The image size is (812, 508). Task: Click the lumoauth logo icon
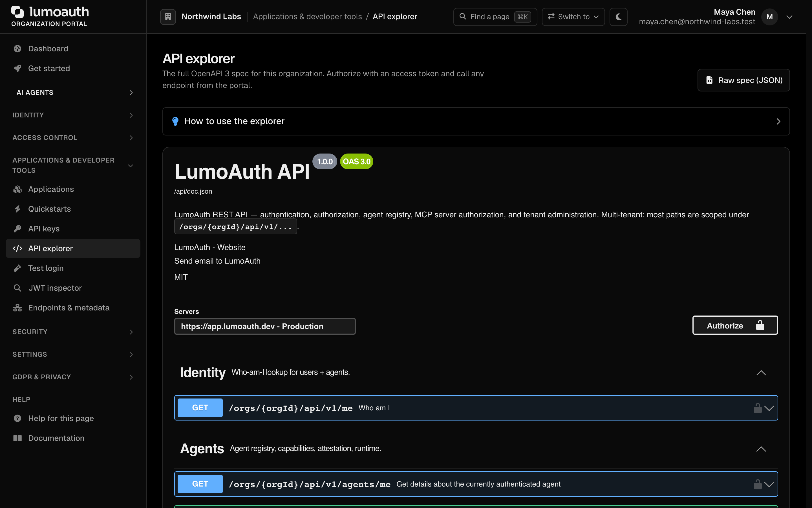17,12
